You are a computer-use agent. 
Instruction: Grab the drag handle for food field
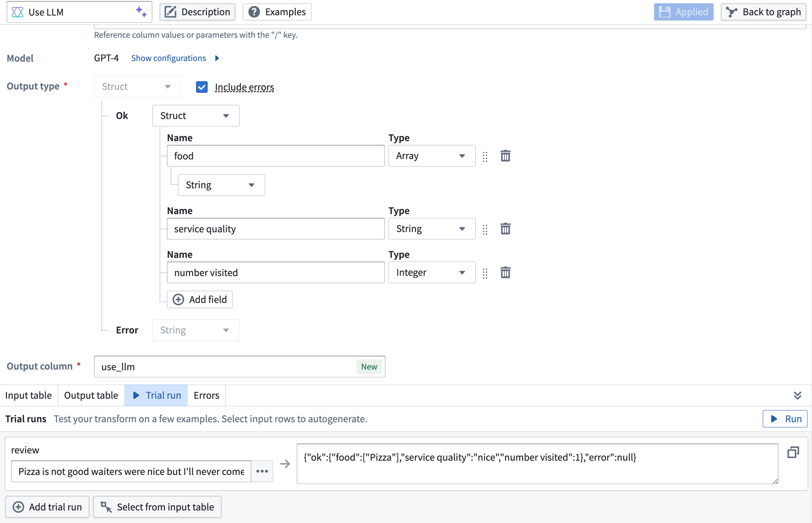coord(485,156)
